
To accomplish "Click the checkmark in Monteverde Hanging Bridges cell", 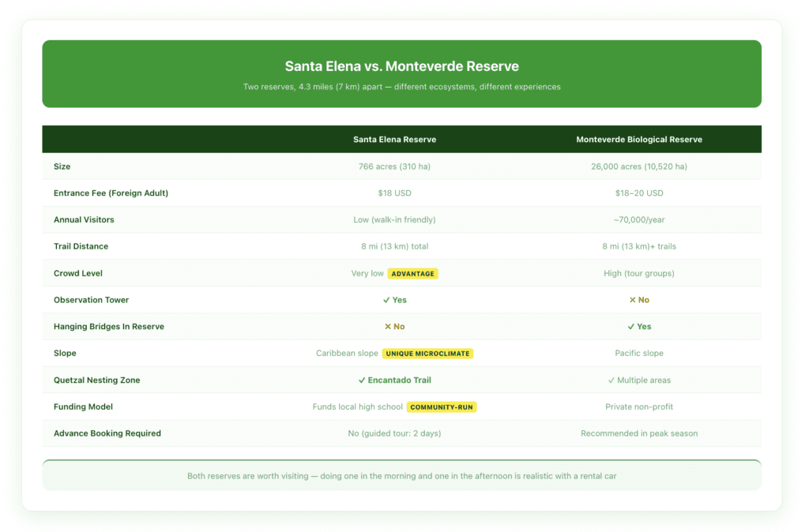I will [x=630, y=327].
